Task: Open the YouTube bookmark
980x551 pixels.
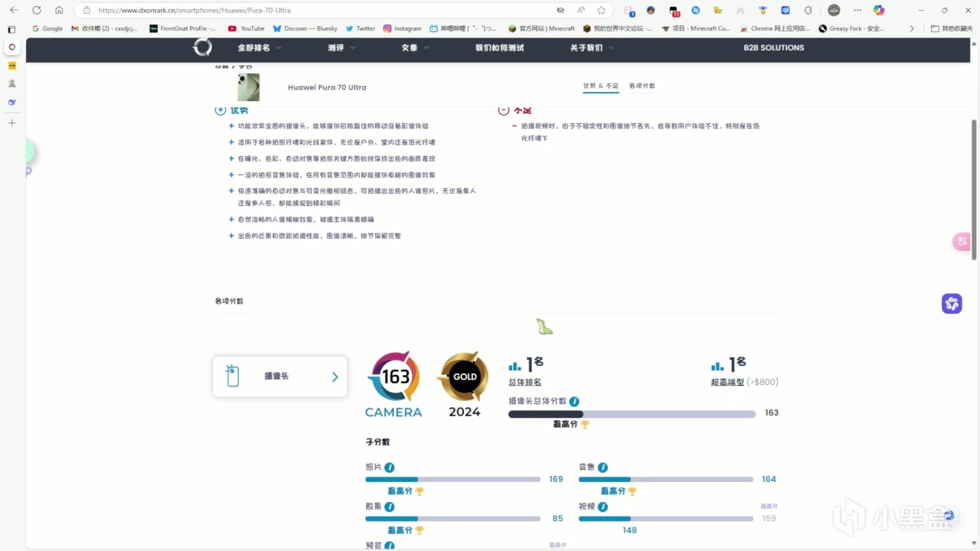Action: point(247,28)
